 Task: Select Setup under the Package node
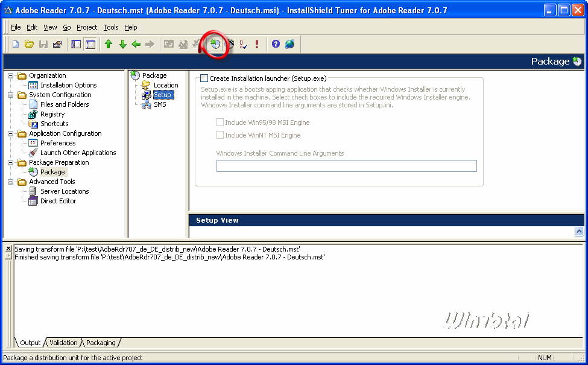point(162,94)
